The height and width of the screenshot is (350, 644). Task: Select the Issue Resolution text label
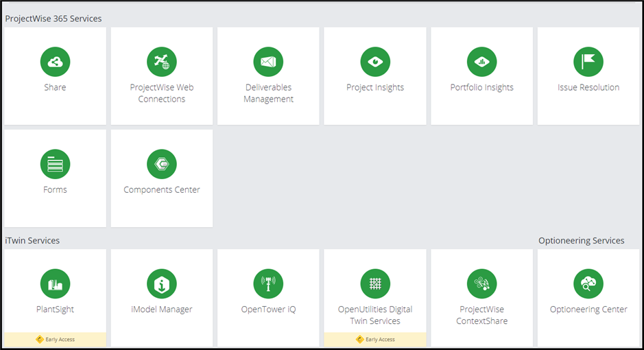[588, 88]
